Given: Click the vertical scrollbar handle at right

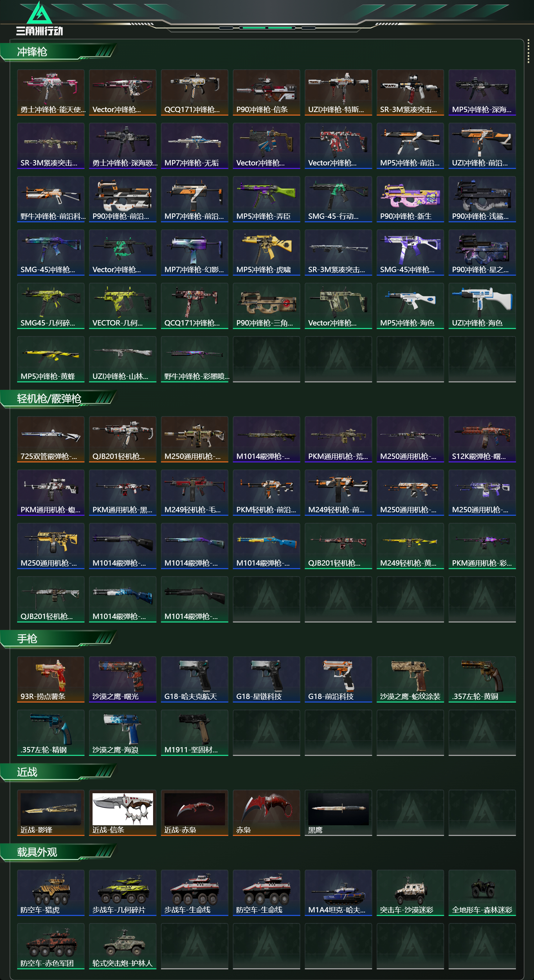Looking at the screenshot, I should pyautogui.click(x=528, y=51).
